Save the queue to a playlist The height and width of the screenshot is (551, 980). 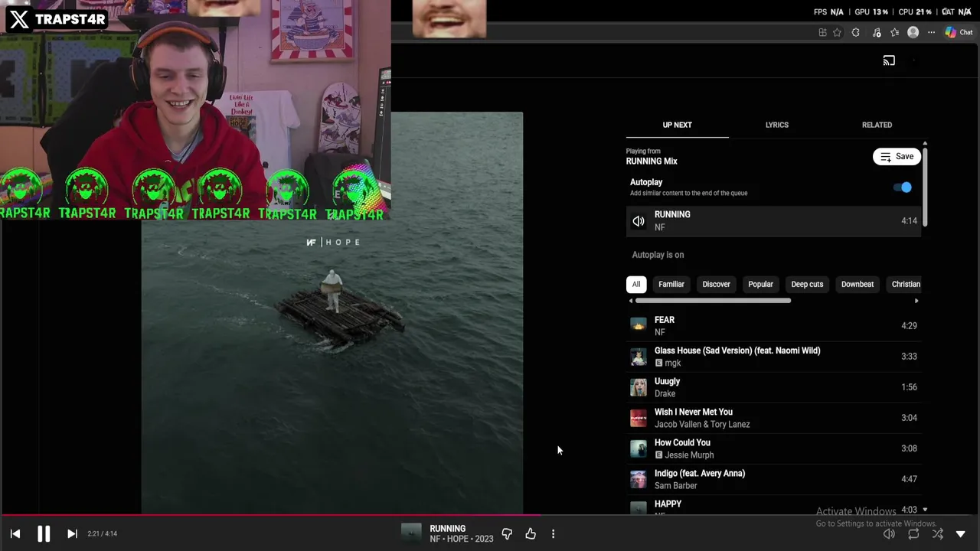click(897, 157)
